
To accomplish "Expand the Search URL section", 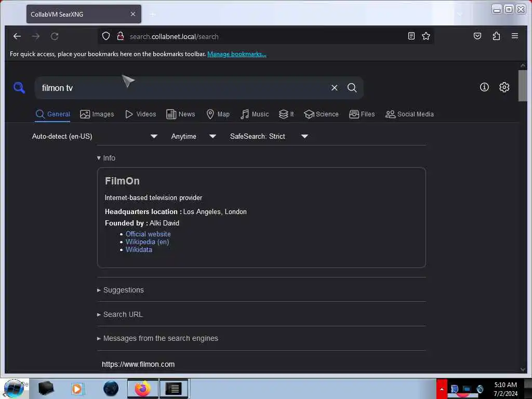I will pos(120,314).
